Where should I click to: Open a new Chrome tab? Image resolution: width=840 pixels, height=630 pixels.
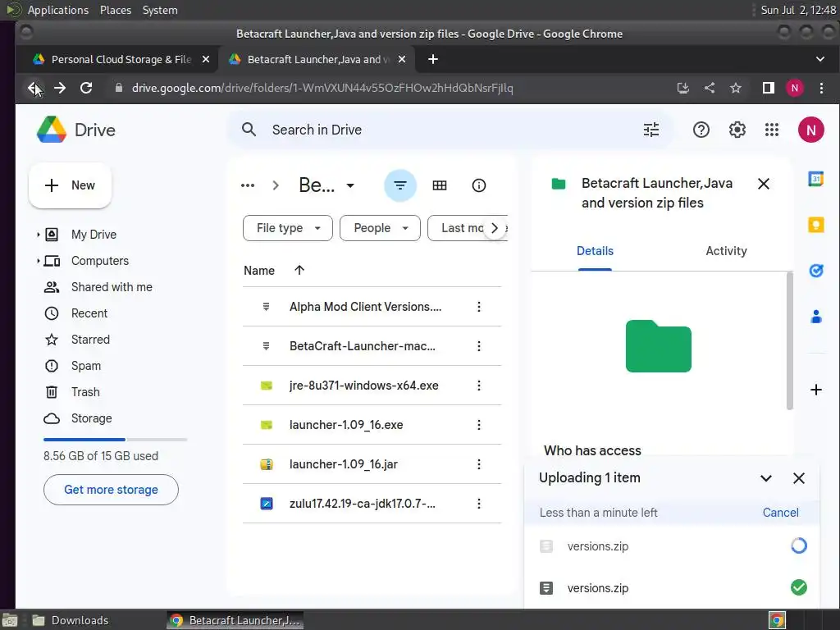point(433,59)
